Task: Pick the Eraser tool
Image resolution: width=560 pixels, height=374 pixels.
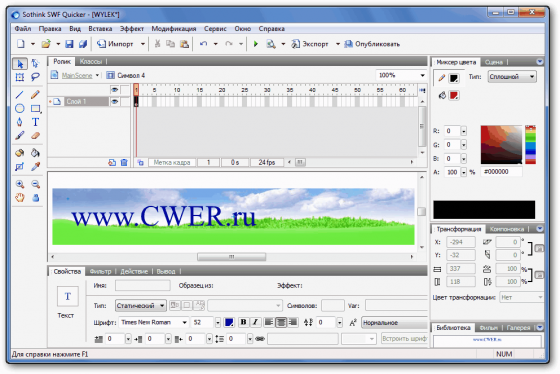Action: point(35,136)
